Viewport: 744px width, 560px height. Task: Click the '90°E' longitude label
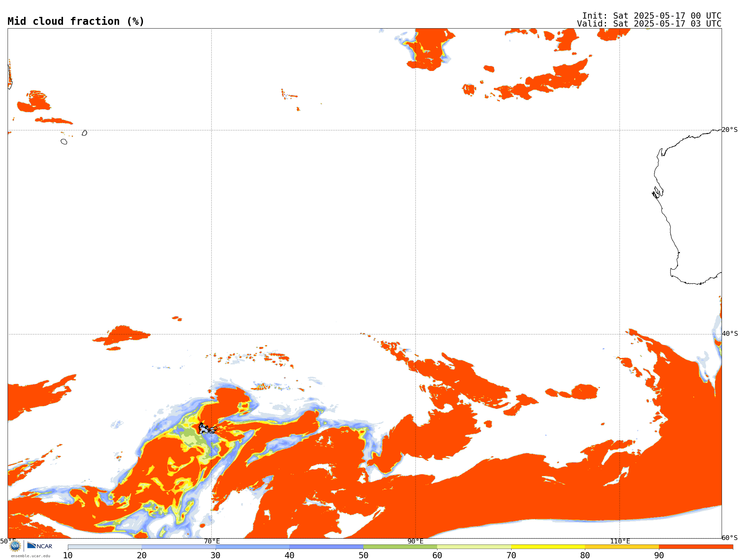pos(415,541)
